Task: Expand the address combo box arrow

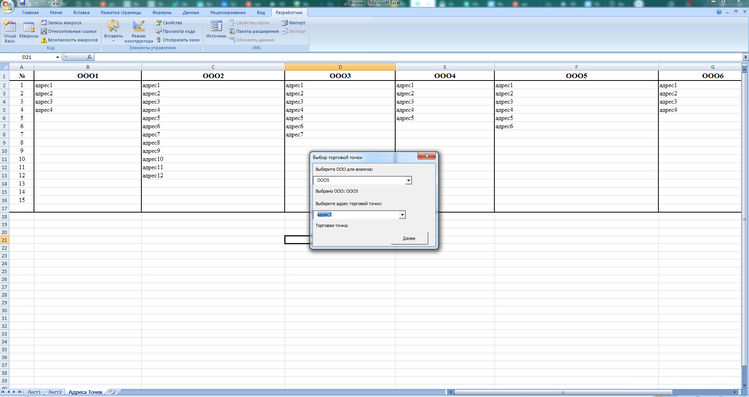Action: 402,215
